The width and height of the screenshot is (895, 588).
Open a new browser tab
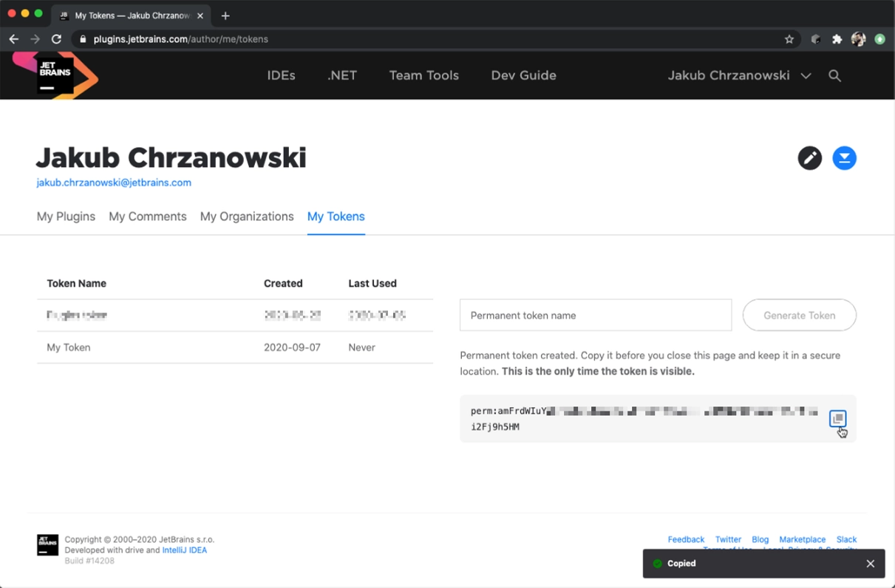[x=225, y=16]
